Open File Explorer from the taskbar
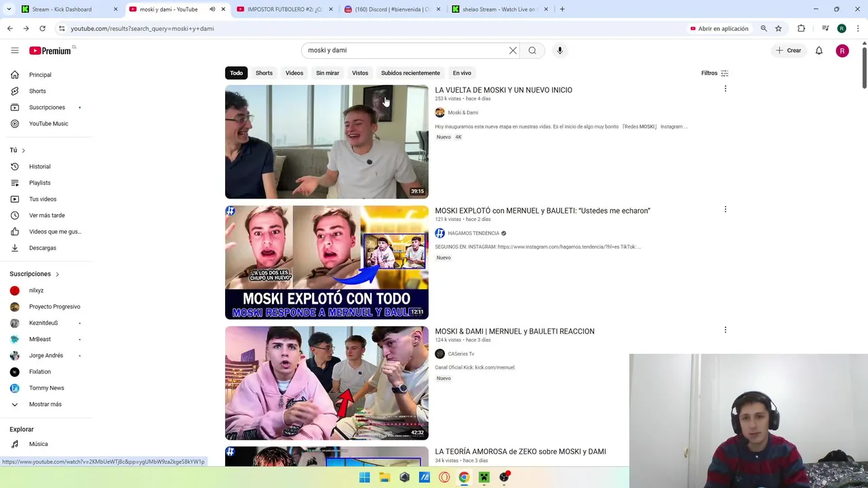The image size is (868, 488). coord(384,477)
